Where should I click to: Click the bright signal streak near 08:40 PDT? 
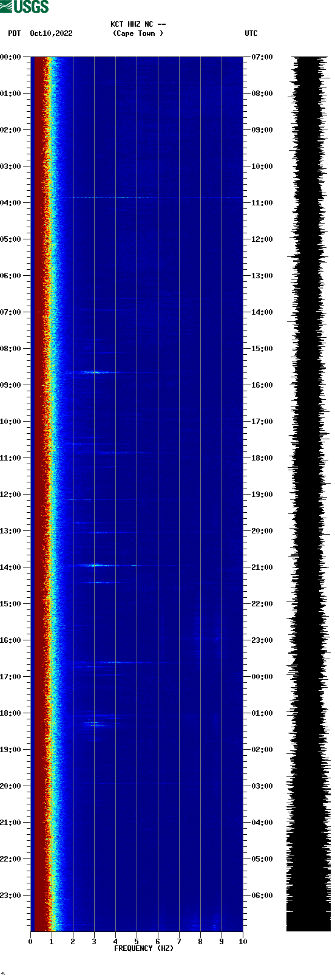(94, 372)
